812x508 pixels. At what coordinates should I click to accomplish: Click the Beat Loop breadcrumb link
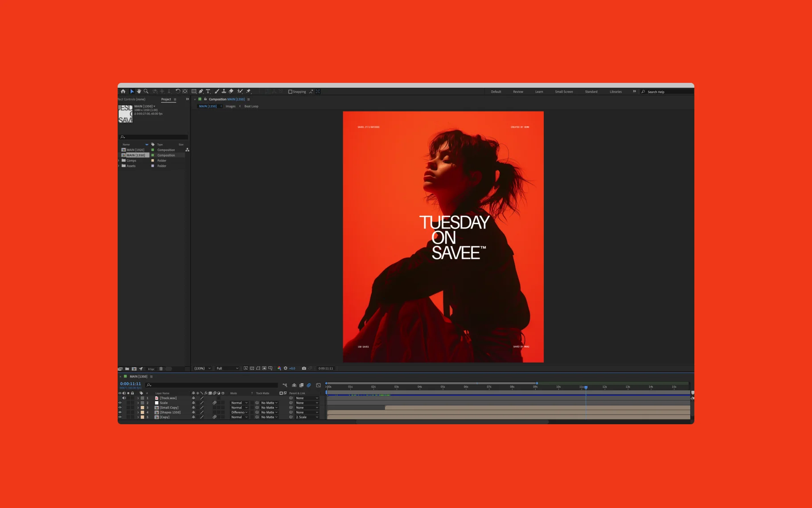(251, 107)
